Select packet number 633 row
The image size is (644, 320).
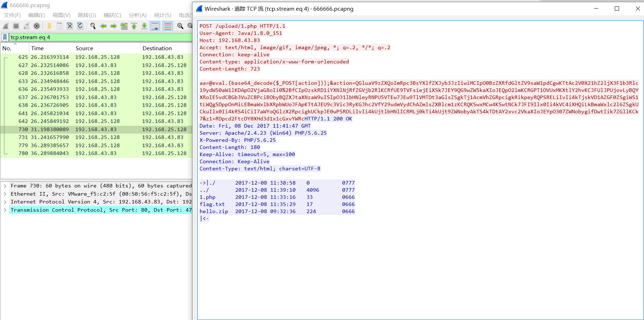coord(96,81)
